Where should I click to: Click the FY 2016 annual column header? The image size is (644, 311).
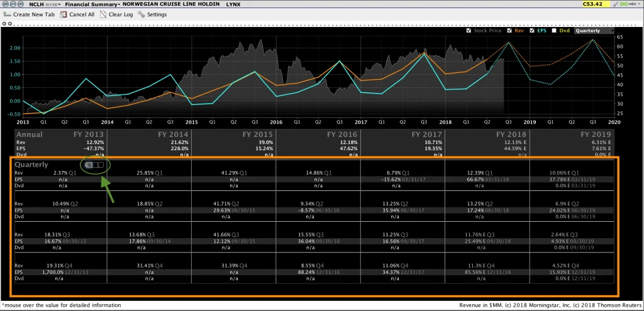coord(342,134)
